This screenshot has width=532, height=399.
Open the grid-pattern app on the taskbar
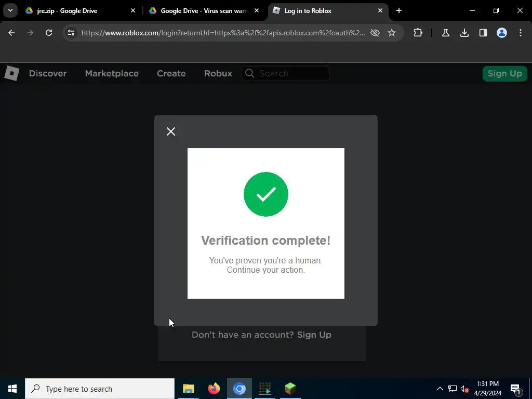pos(264,389)
